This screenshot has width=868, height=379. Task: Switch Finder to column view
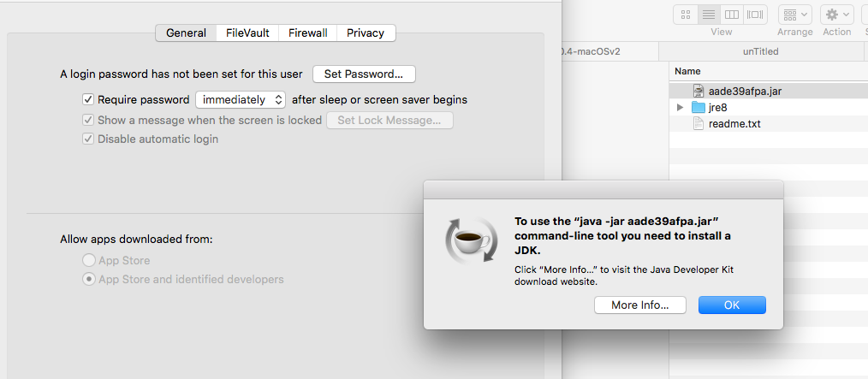click(732, 15)
